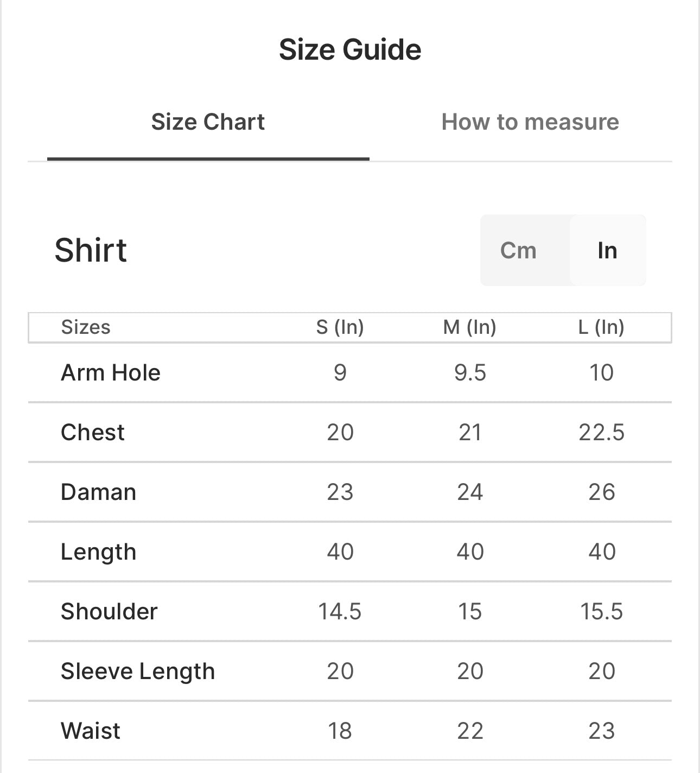Click the Arm Hole row label
700x773 pixels.
(111, 373)
